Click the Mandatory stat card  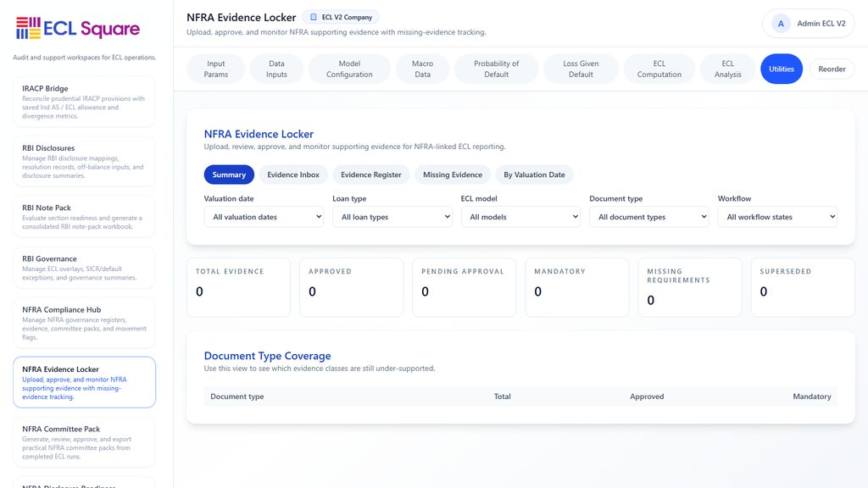pyautogui.click(x=577, y=288)
